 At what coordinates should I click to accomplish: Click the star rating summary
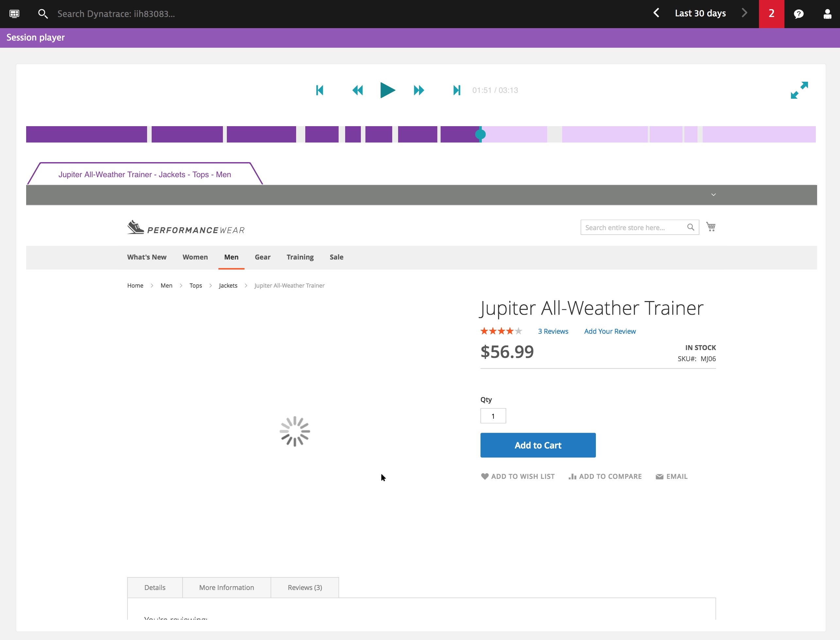click(x=501, y=331)
